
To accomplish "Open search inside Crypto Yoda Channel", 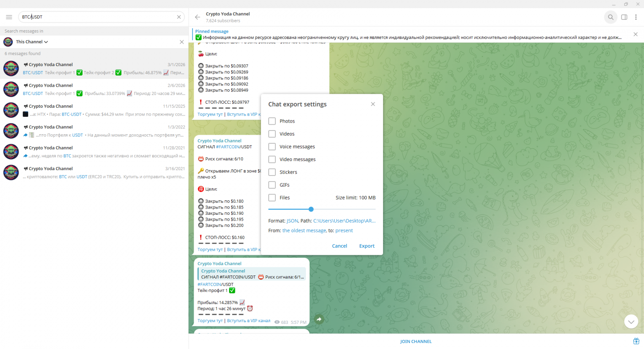I will coord(611,17).
